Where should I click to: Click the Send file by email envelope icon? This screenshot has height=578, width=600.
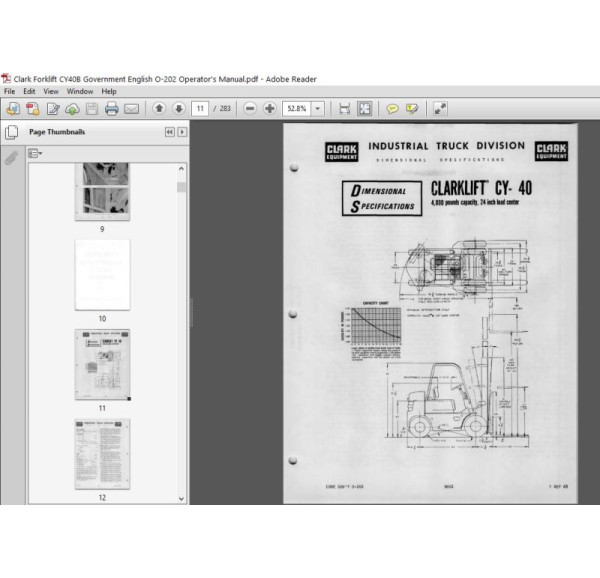(x=133, y=108)
